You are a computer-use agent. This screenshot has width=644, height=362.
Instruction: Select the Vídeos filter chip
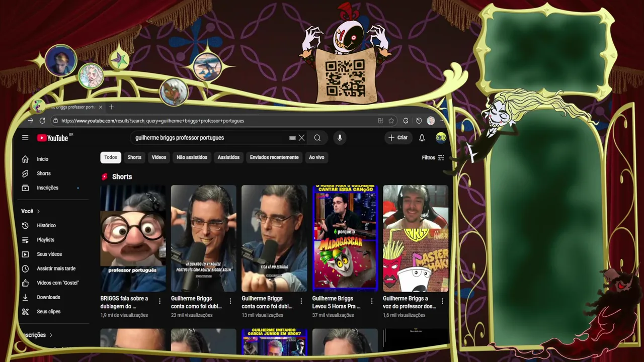(x=159, y=157)
